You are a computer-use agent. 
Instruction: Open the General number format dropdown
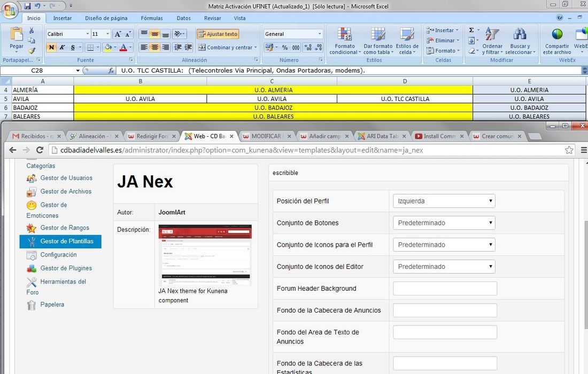[x=320, y=34]
